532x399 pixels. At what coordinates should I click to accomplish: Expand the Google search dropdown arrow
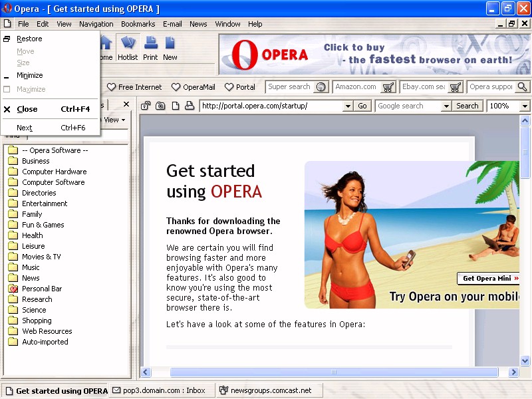(446, 106)
